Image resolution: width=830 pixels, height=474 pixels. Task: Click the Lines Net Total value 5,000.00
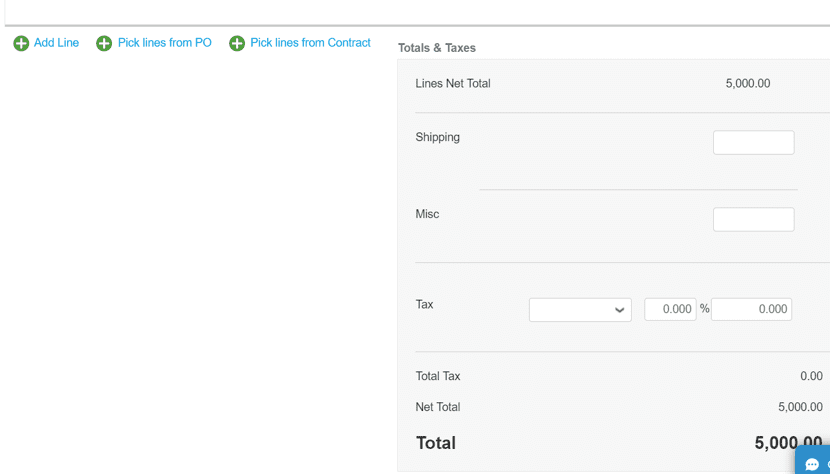point(748,83)
